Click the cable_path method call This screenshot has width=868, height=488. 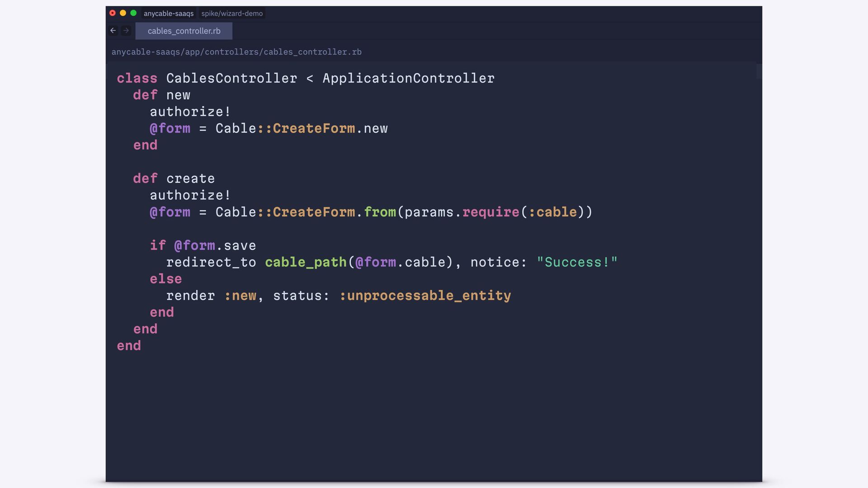coord(306,262)
